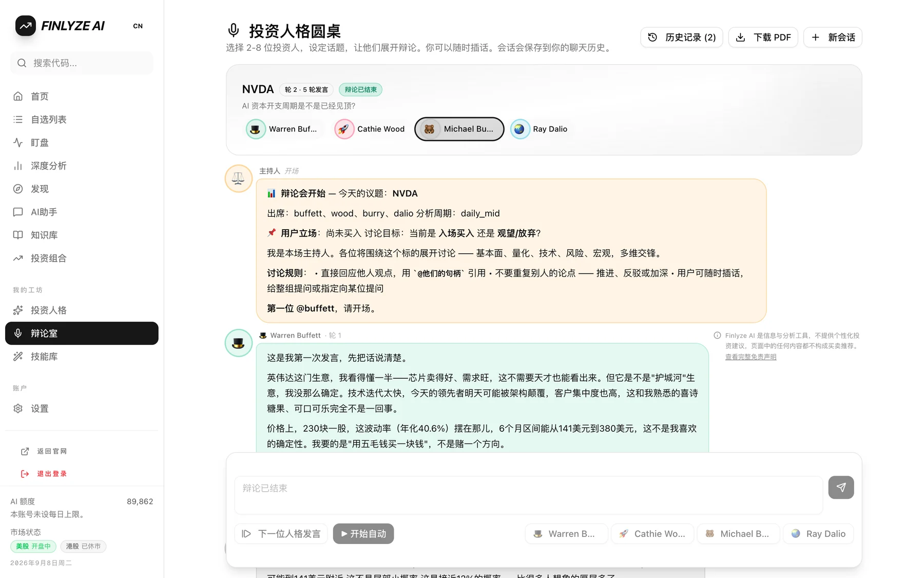Click Ray Dalio's globe avatar in header
The image size is (924, 578).
pyautogui.click(x=520, y=129)
